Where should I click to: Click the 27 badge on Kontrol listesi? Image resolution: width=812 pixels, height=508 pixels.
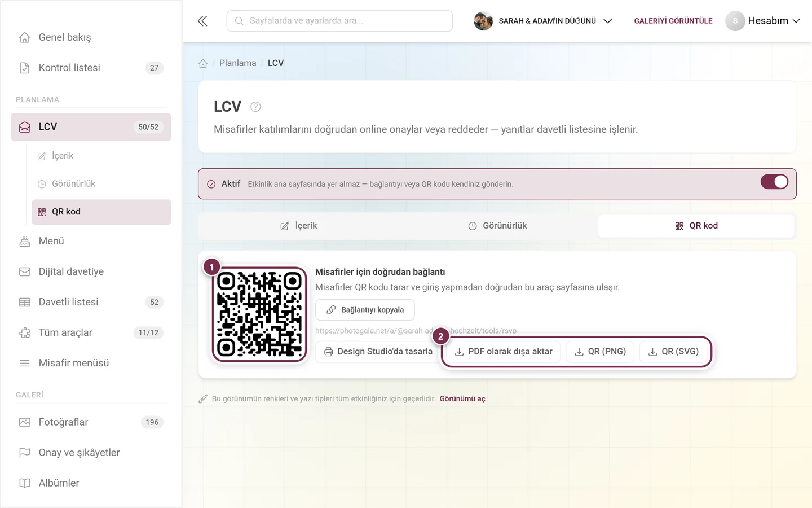(154, 68)
